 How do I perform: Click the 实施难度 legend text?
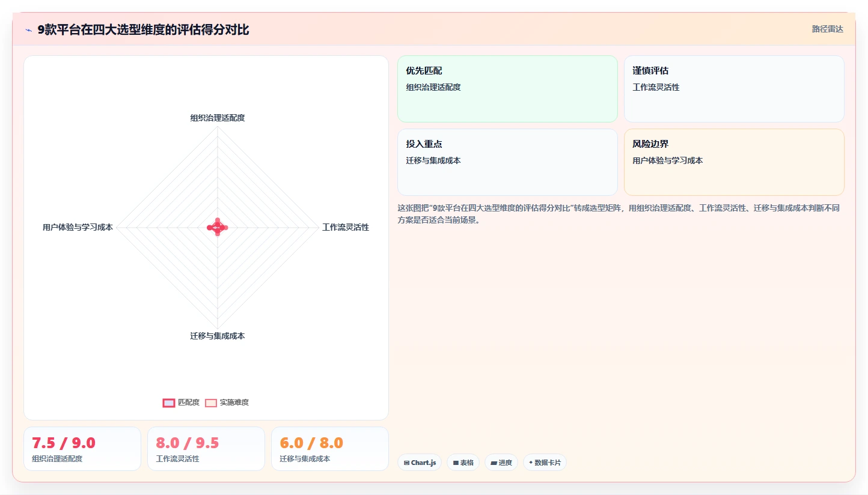pyautogui.click(x=234, y=402)
